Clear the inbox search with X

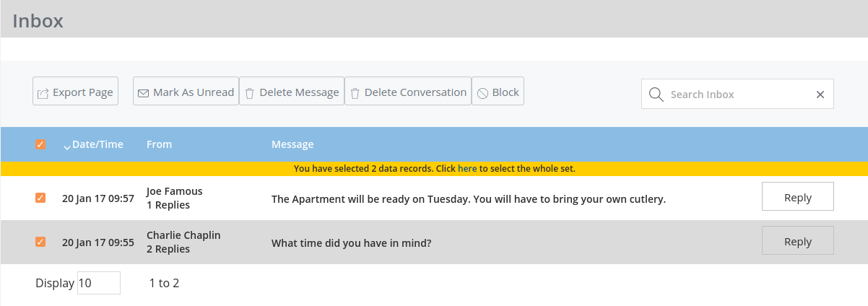[x=820, y=95]
